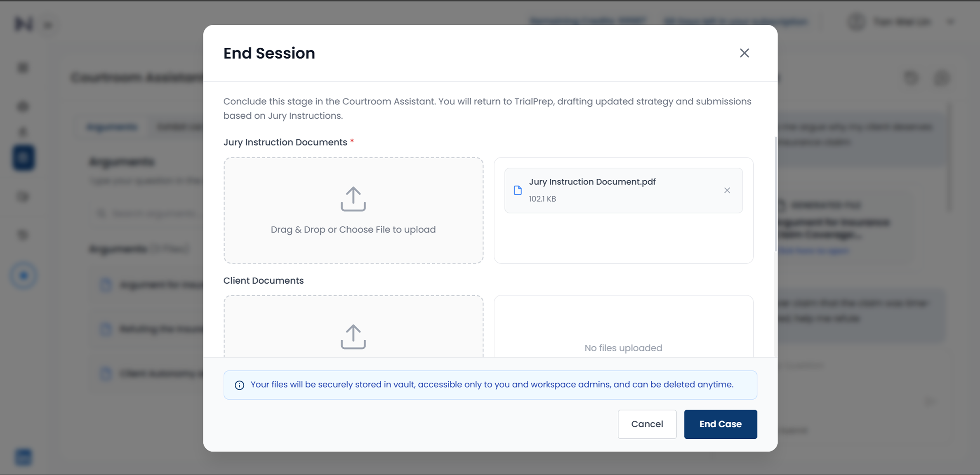
Task: Click the dialog's vertical scrollbar
Action: point(775,194)
